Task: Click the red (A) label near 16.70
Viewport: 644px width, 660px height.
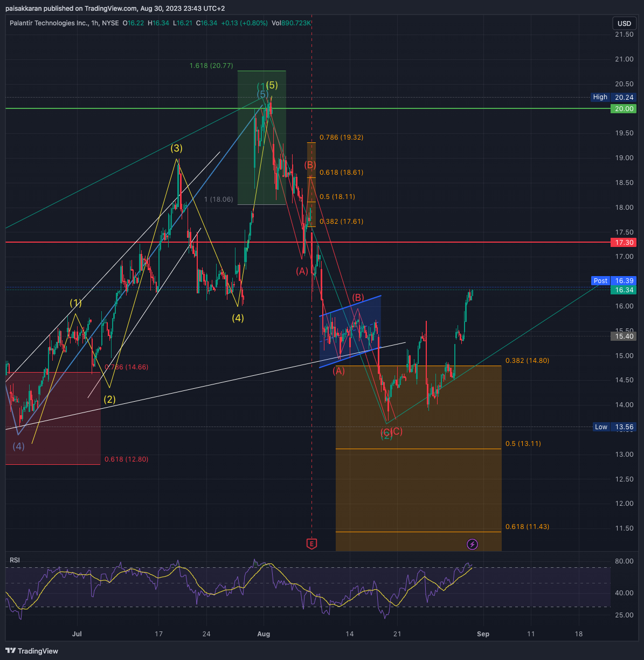Action: tap(302, 271)
